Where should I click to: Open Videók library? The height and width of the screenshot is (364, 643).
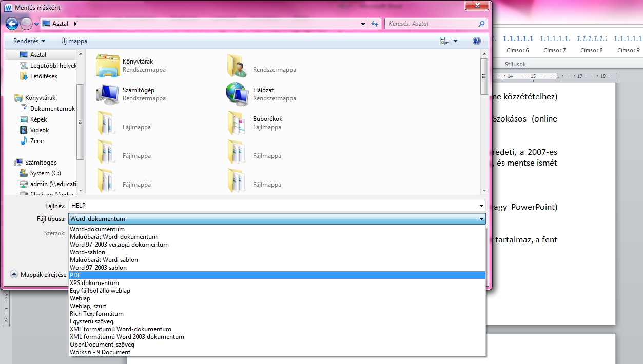tap(34, 130)
